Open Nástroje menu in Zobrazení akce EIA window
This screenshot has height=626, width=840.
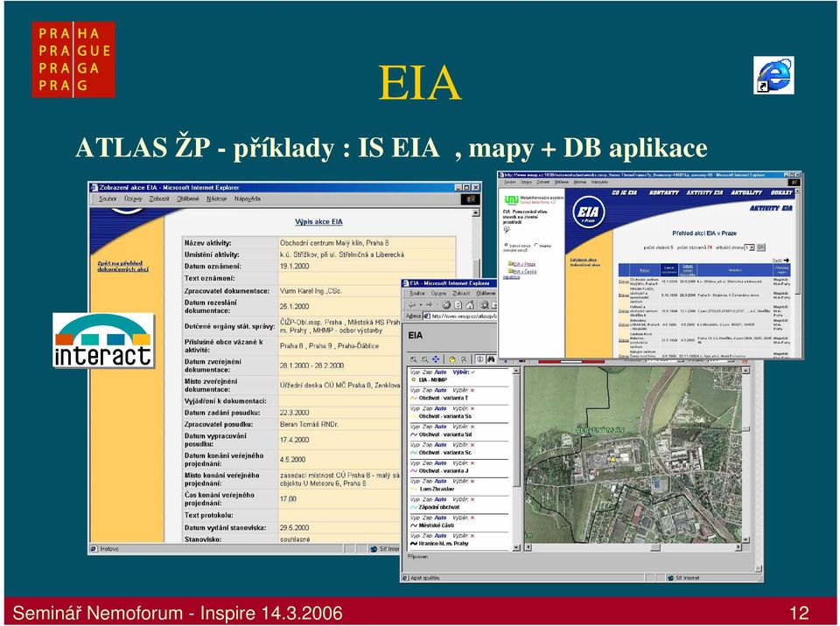click(x=216, y=198)
